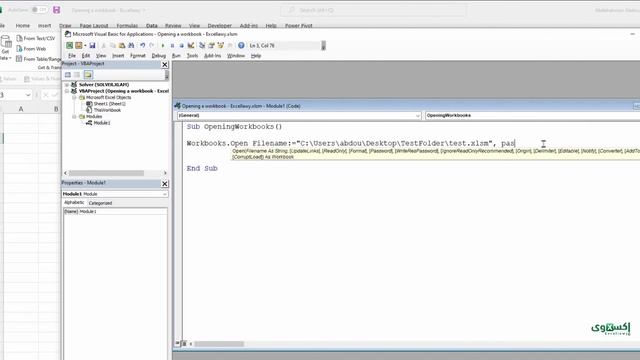Close the Project - VBAProject panel
Viewport: 640px width, 360px height.
(164, 64)
